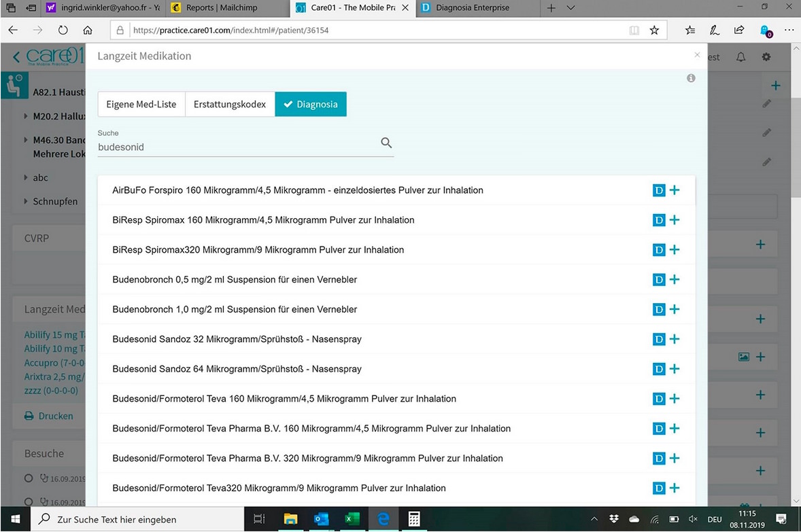Open Diagnosia D icon for BiResp Spiromax 160
This screenshot has width=801, height=532.
tap(659, 220)
